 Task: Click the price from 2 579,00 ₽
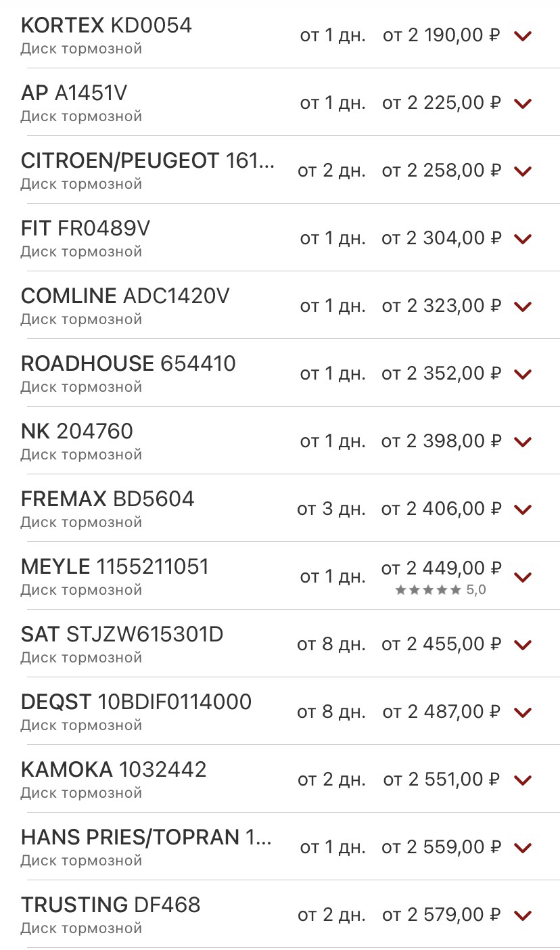pyautogui.click(x=441, y=915)
